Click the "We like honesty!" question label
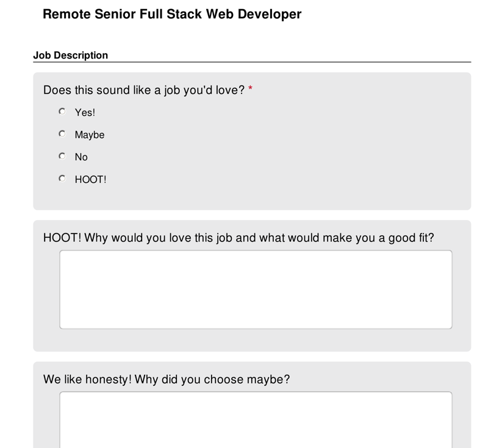The width and height of the screenshot is (502, 448). coord(167,380)
